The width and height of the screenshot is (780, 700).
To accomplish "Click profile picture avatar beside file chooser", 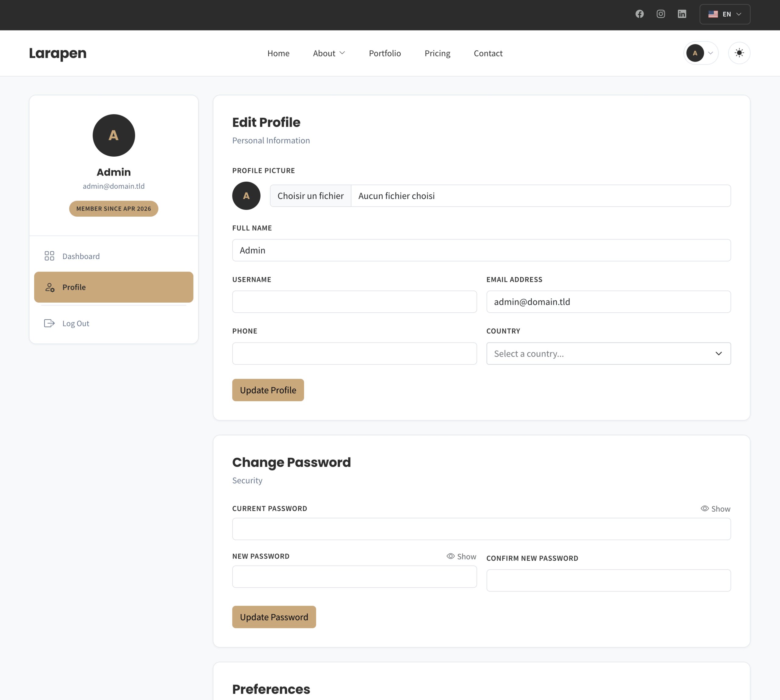I will tap(246, 196).
